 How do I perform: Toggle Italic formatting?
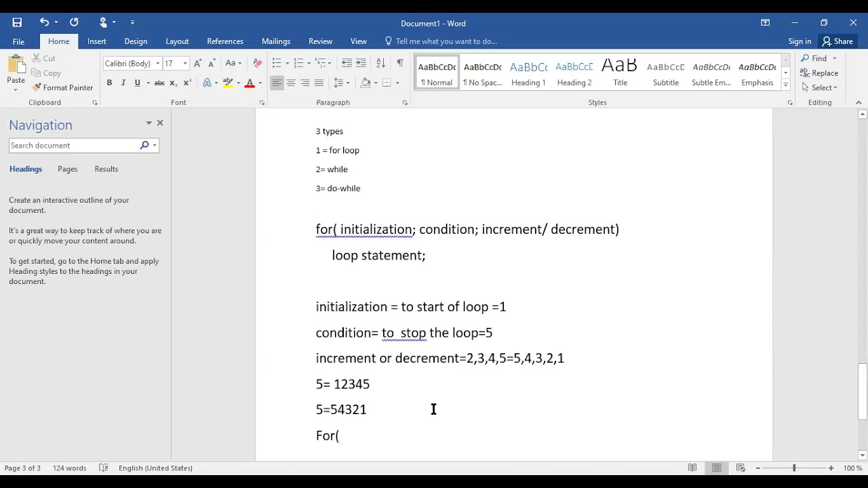pos(123,83)
